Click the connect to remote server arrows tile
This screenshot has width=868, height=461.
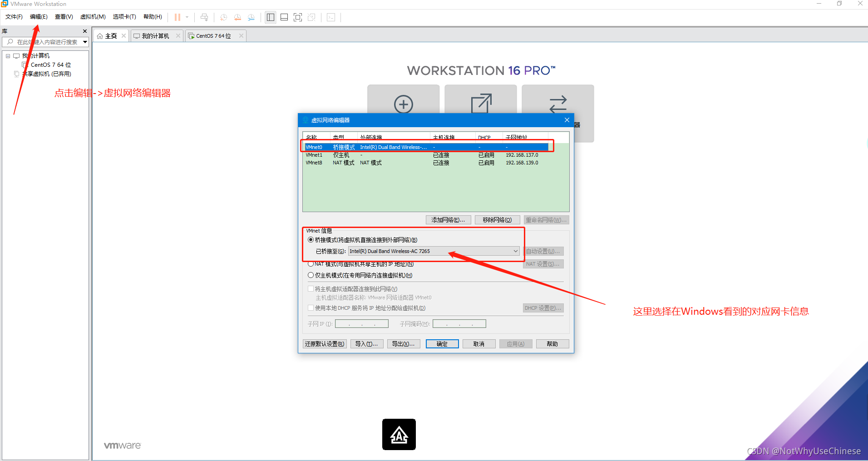pyautogui.click(x=558, y=104)
